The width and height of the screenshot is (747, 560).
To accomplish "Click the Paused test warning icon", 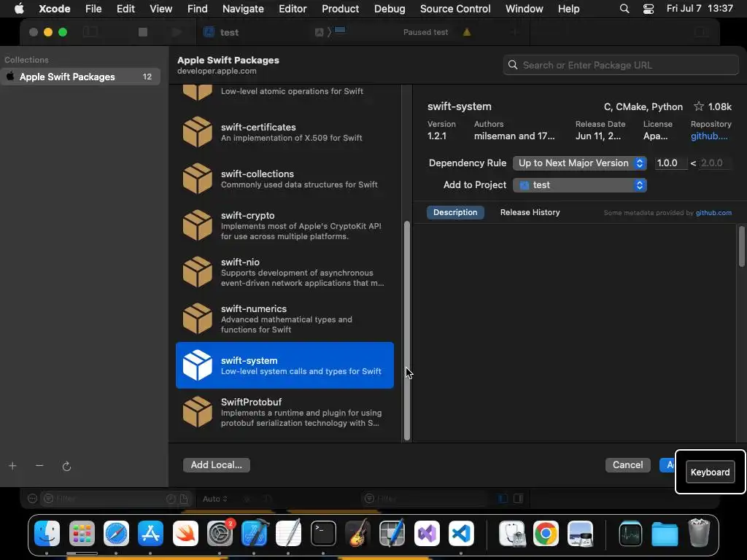I will coord(466,32).
